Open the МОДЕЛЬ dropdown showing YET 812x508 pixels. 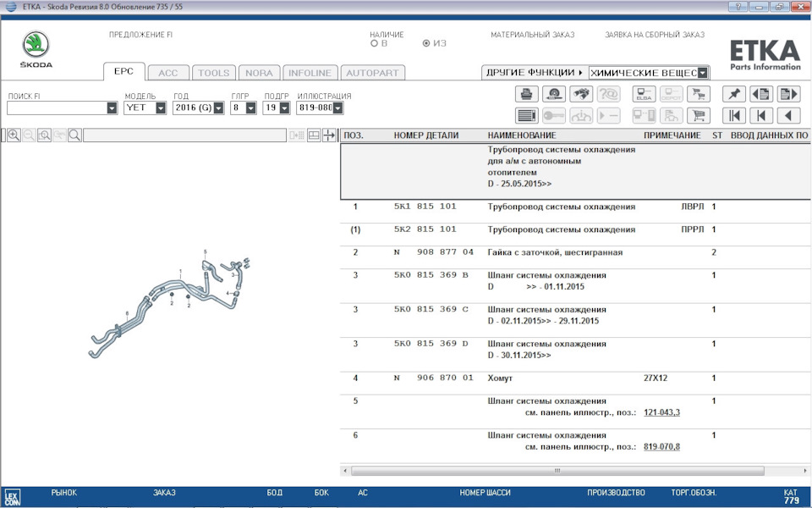pos(161,108)
